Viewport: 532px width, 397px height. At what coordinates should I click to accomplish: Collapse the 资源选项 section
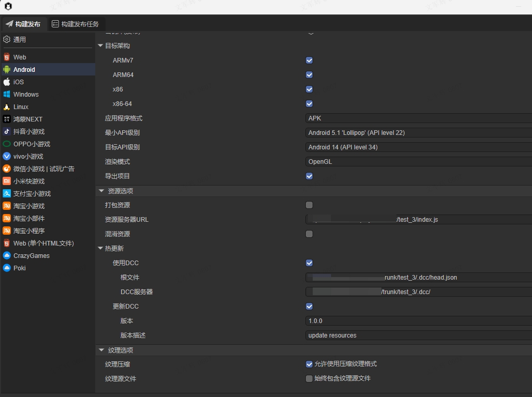(101, 191)
